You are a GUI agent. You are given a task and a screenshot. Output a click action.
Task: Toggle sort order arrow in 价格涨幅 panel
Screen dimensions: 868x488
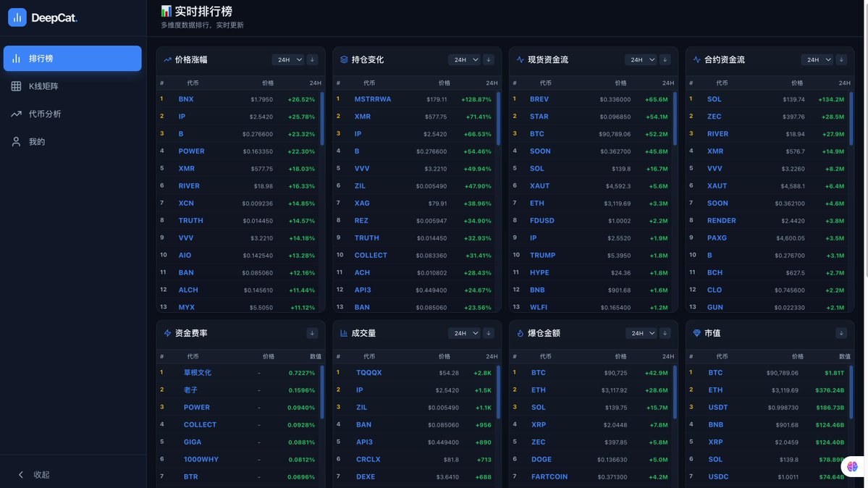[x=312, y=59]
